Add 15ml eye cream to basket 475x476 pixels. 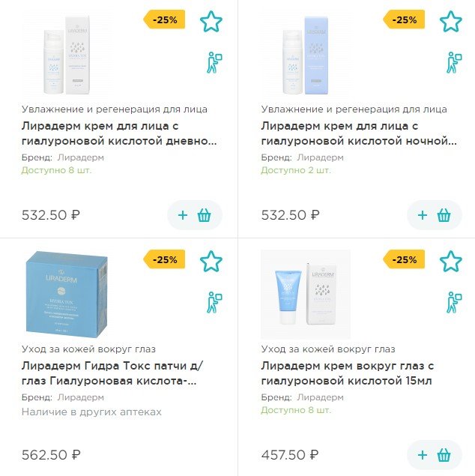(x=434, y=455)
